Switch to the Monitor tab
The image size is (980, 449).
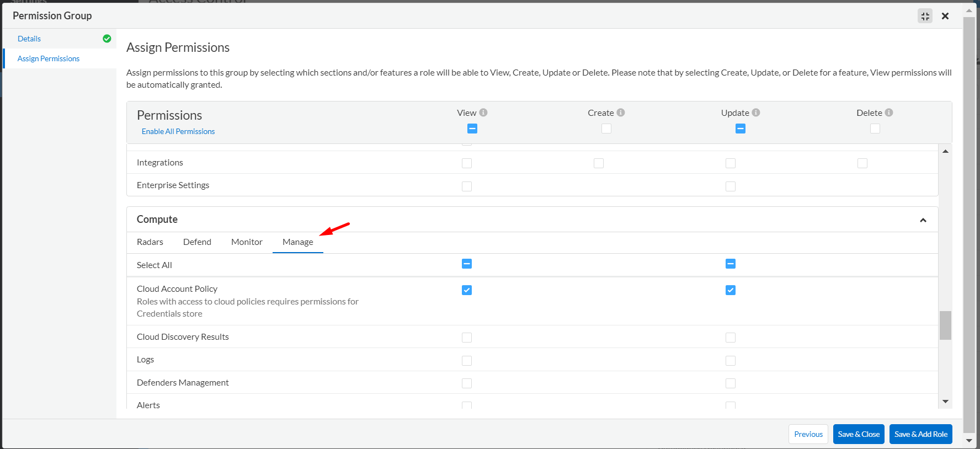247,242
